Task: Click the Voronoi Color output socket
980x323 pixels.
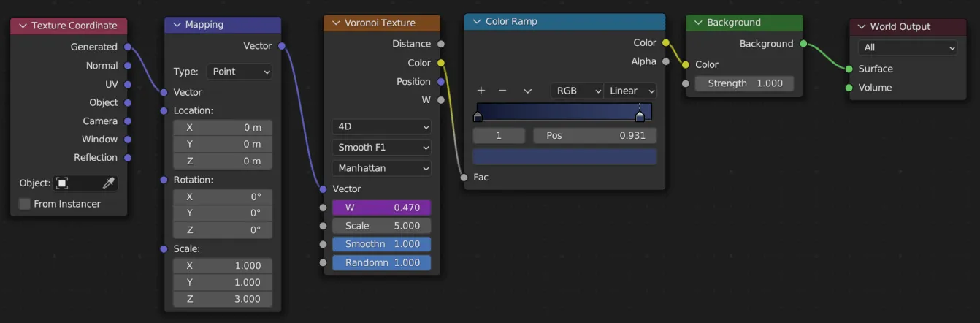Action: tap(440, 63)
